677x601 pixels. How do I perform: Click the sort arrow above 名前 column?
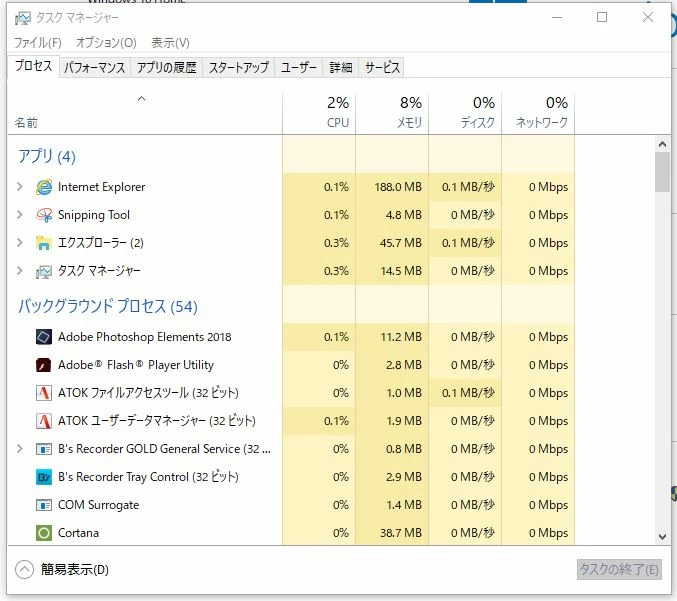pos(141,99)
